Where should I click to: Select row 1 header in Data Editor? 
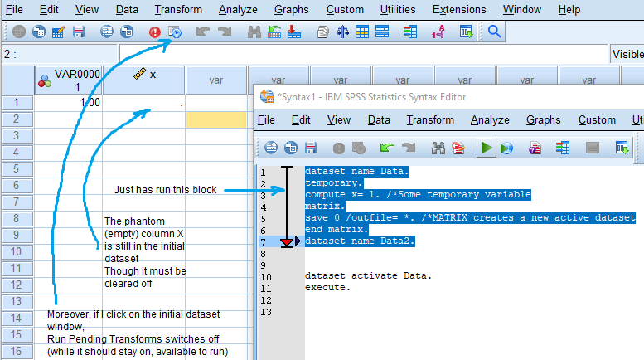coord(17,102)
